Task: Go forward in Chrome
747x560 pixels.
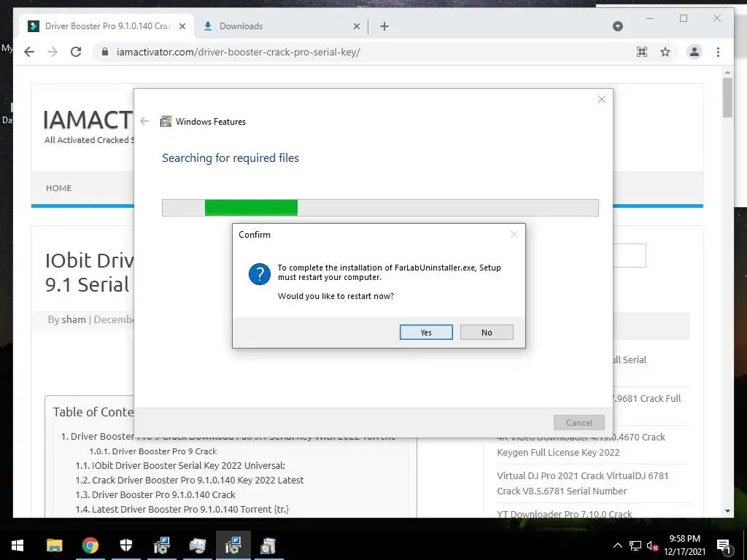Action: (x=53, y=52)
